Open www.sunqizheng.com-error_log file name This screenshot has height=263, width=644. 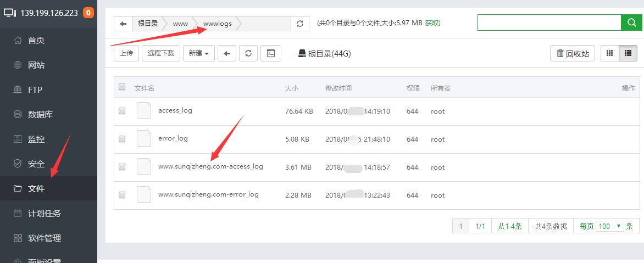[208, 194]
